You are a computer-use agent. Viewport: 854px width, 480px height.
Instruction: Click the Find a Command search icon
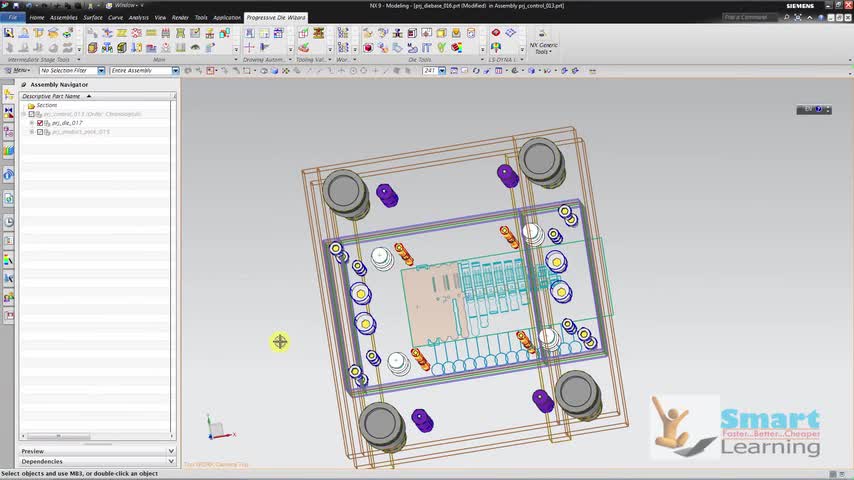click(x=786, y=17)
